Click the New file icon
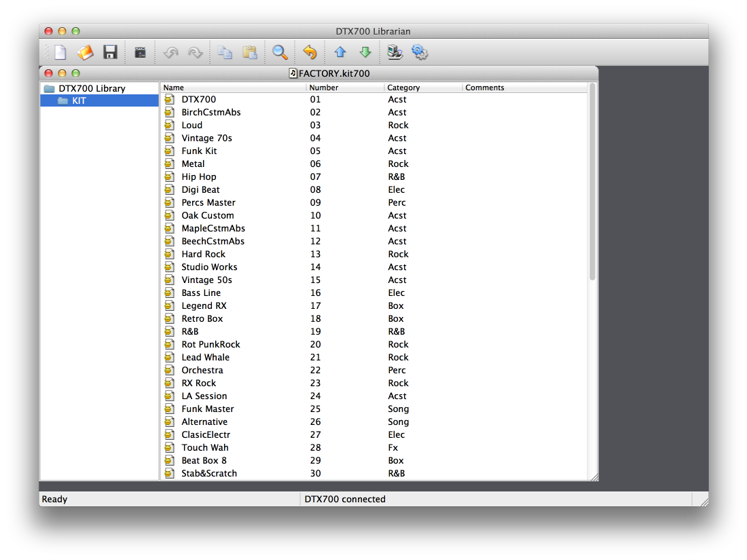Screen dimensions: 747x560 [x=60, y=52]
